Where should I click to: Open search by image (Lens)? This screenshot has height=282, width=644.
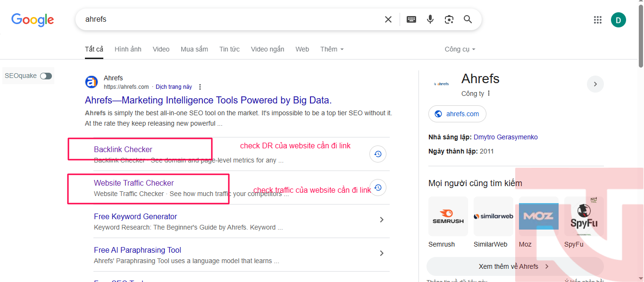click(x=449, y=19)
